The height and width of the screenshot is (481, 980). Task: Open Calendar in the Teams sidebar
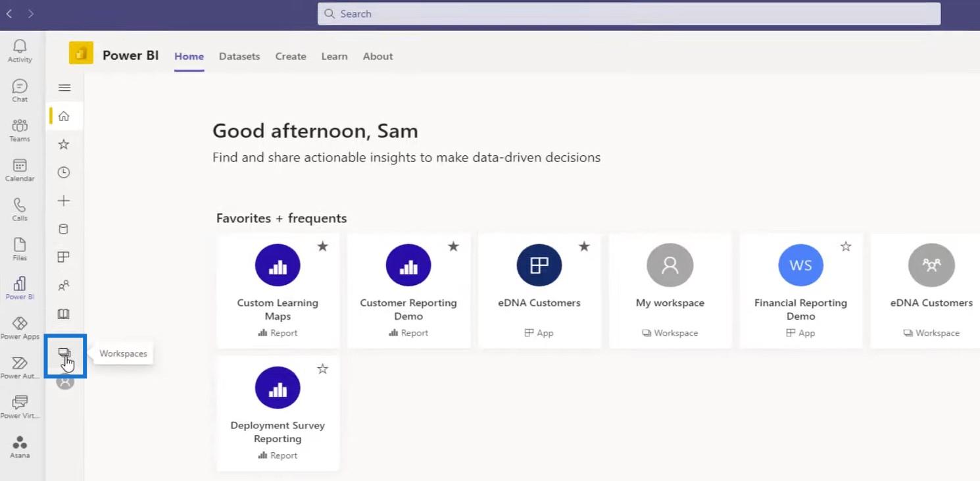tap(20, 170)
